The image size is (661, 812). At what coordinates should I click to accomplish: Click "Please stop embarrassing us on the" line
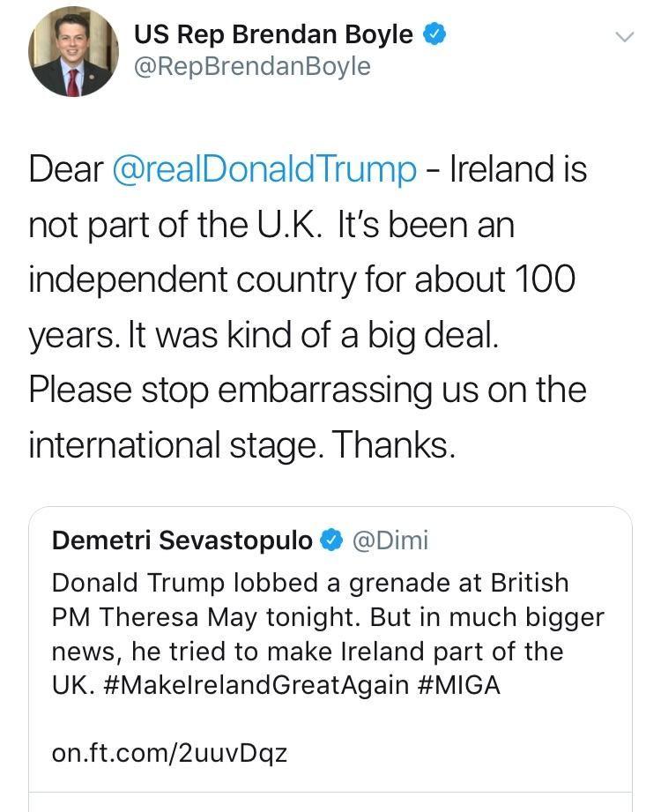[x=307, y=390]
